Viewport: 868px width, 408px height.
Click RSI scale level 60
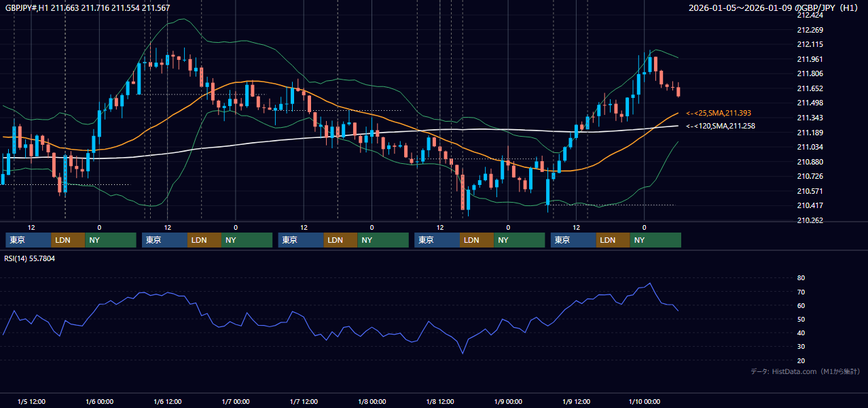click(801, 305)
